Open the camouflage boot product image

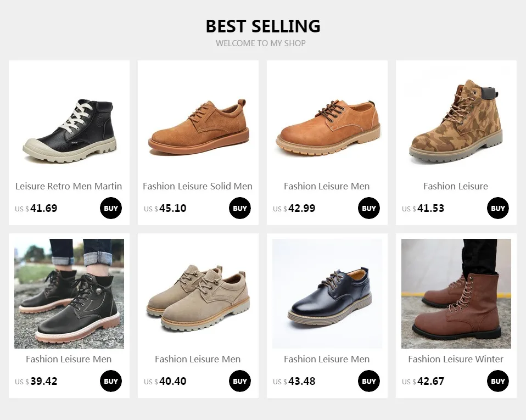(x=456, y=121)
